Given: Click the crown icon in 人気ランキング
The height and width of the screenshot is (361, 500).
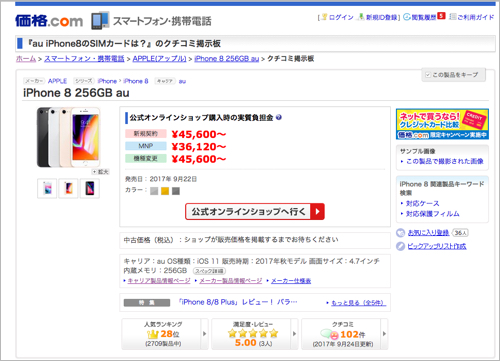Looking at the screenshot, I should pos(152,334).
